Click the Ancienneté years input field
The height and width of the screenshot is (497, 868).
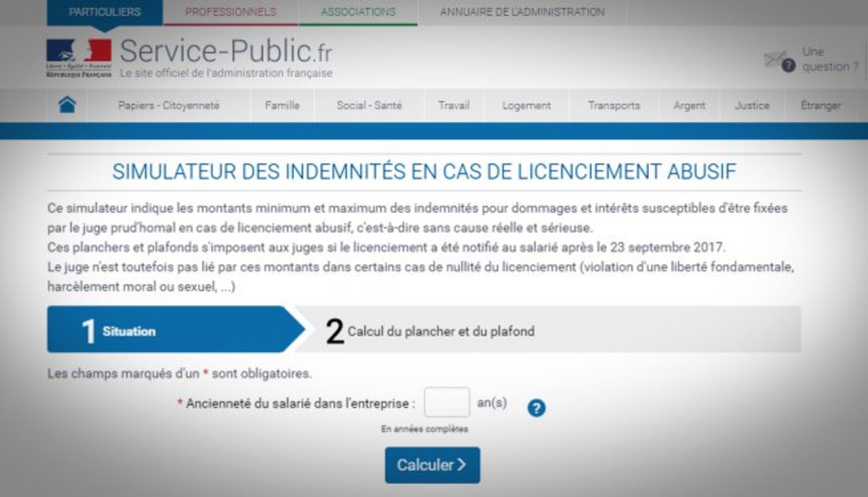pos(447,402)
